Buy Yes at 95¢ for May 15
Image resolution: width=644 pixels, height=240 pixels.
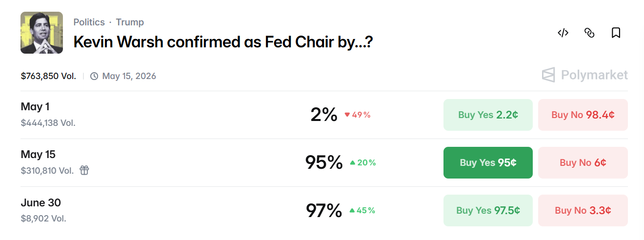[488, 163]
